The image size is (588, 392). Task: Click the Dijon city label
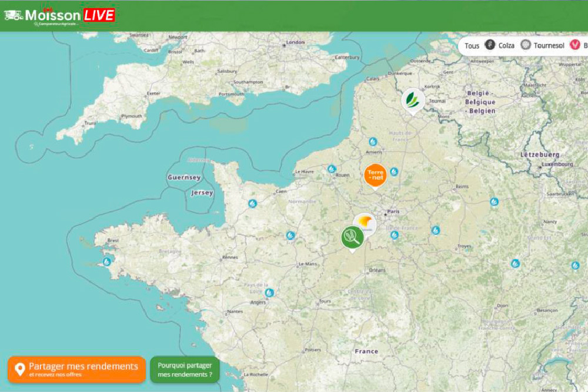[503, 306]
